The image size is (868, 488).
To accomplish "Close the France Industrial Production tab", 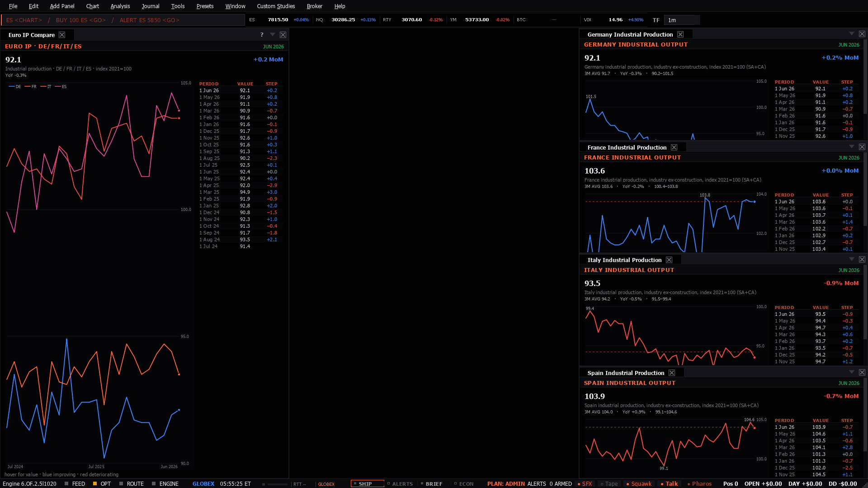I will tap(674, 147).
